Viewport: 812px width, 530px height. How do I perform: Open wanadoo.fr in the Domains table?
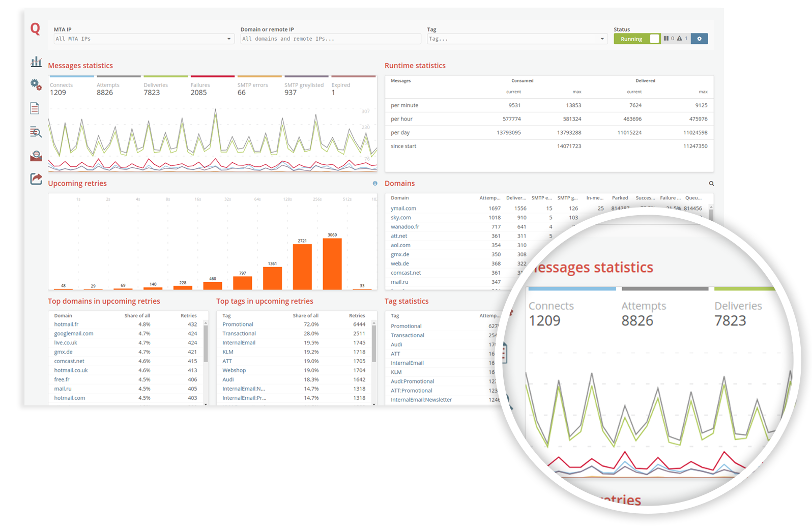405,227
